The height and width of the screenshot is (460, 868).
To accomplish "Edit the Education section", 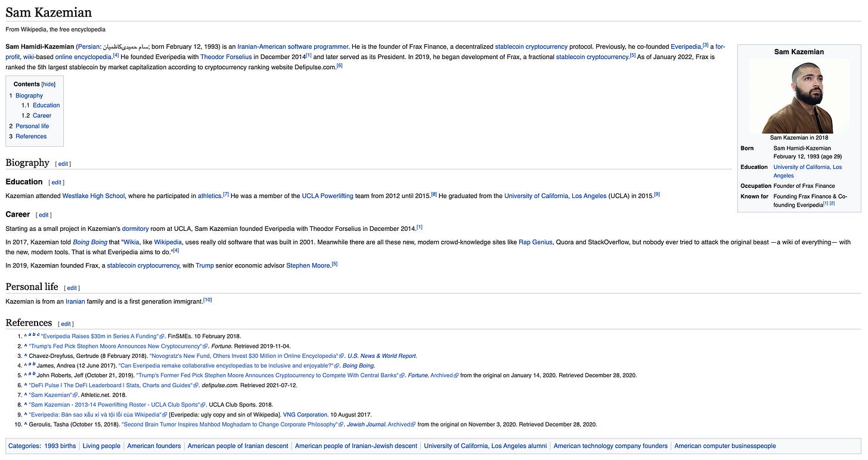I will (56, 183).
